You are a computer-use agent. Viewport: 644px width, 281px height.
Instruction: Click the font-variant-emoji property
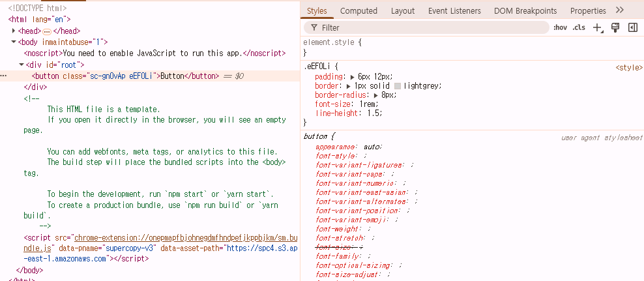pos(351,220)
